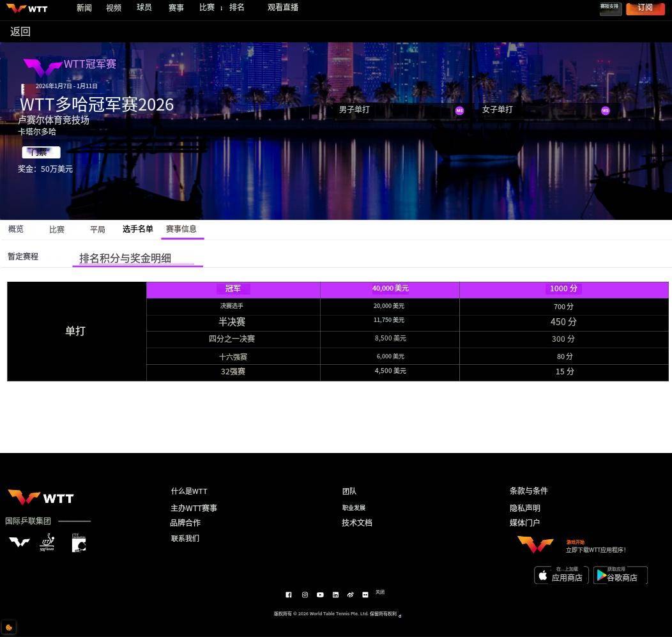This screenshot has width=672, height=637.
Task: Click the cookie settings icon bottom-left
Action: 9,627
